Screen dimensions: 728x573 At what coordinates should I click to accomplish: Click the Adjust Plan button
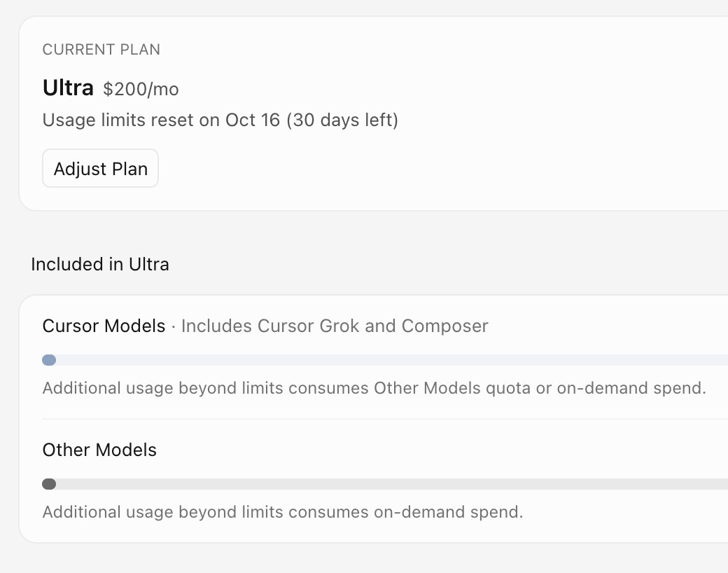coord(100,168)
